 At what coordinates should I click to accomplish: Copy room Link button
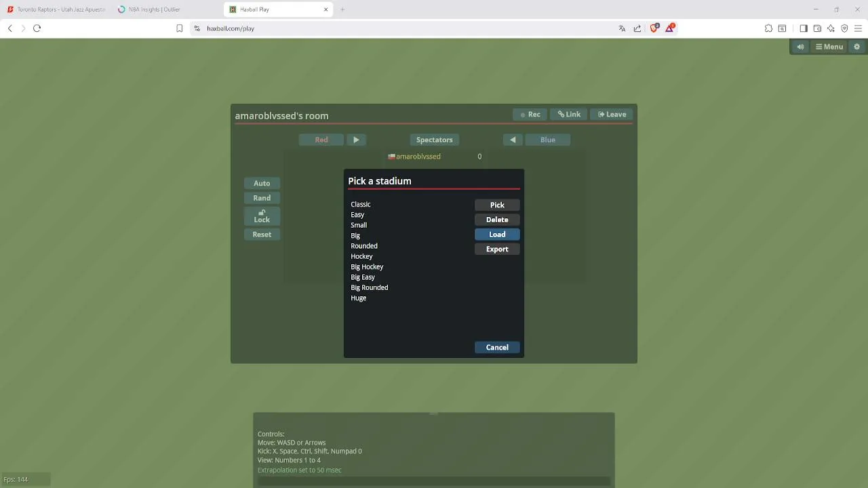tap(569, 115)
